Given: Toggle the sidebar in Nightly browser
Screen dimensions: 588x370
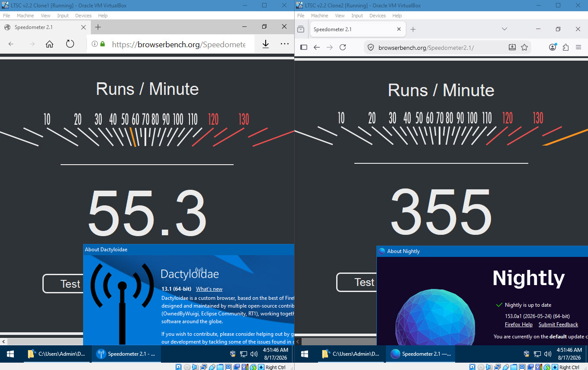Looking at the screenshot, I should pos(304,47).
